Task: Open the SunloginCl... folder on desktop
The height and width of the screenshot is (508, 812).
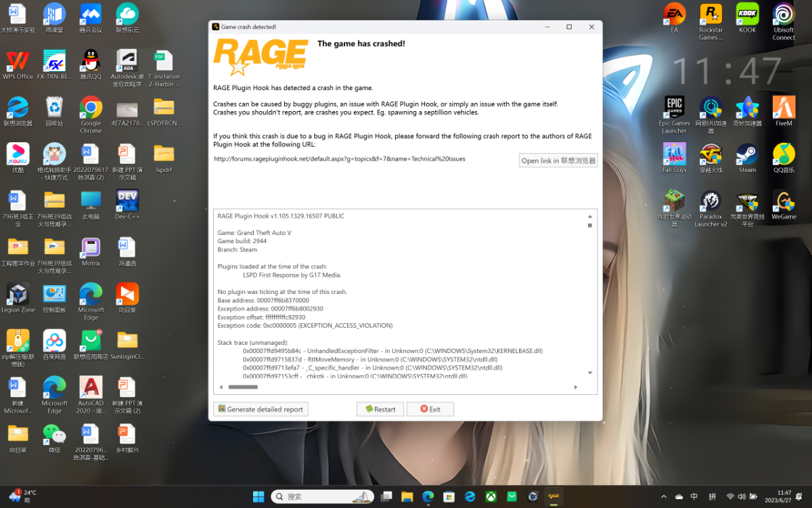Action: coord(127,345)
